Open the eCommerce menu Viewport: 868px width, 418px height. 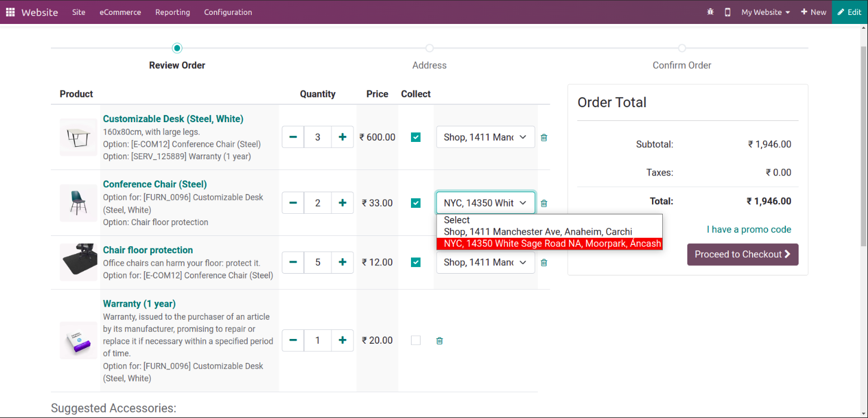pos(120,12)
